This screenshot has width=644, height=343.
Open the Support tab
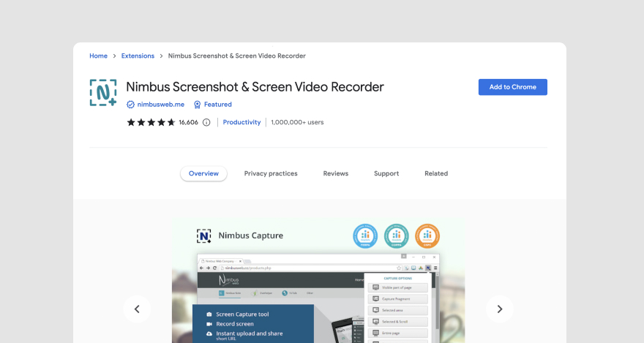pyautogui.click(x=386, y=173)
